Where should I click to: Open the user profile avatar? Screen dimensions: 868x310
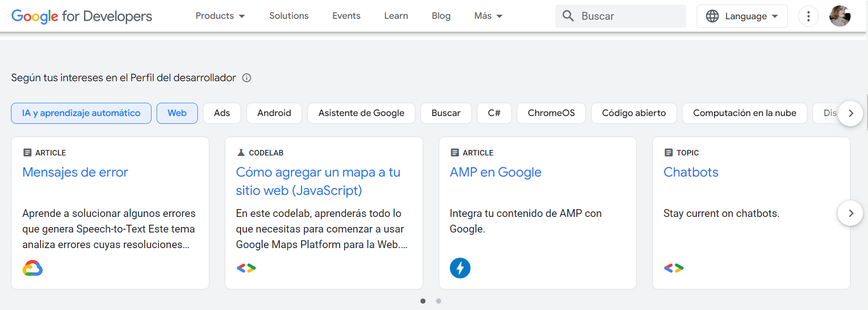coord(840,16)
